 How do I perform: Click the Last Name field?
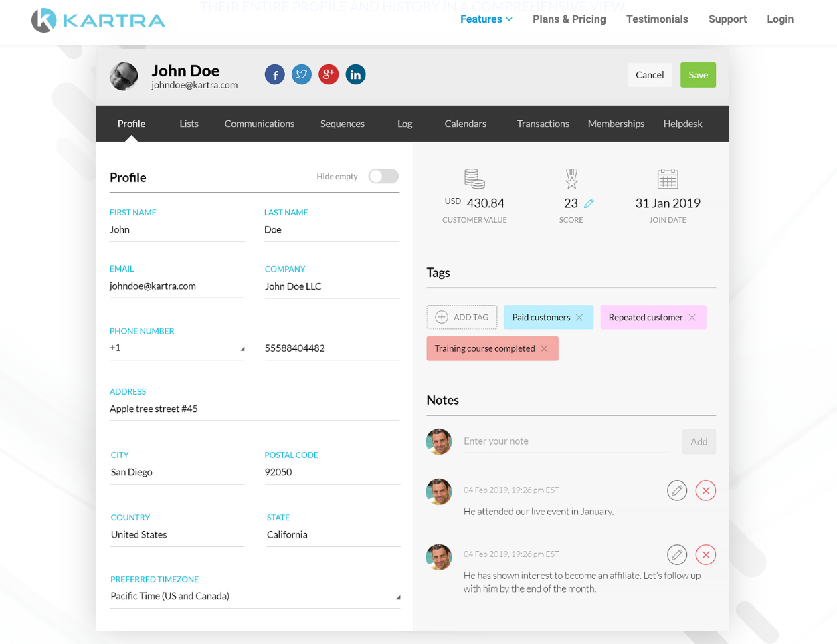coord(332,230)
